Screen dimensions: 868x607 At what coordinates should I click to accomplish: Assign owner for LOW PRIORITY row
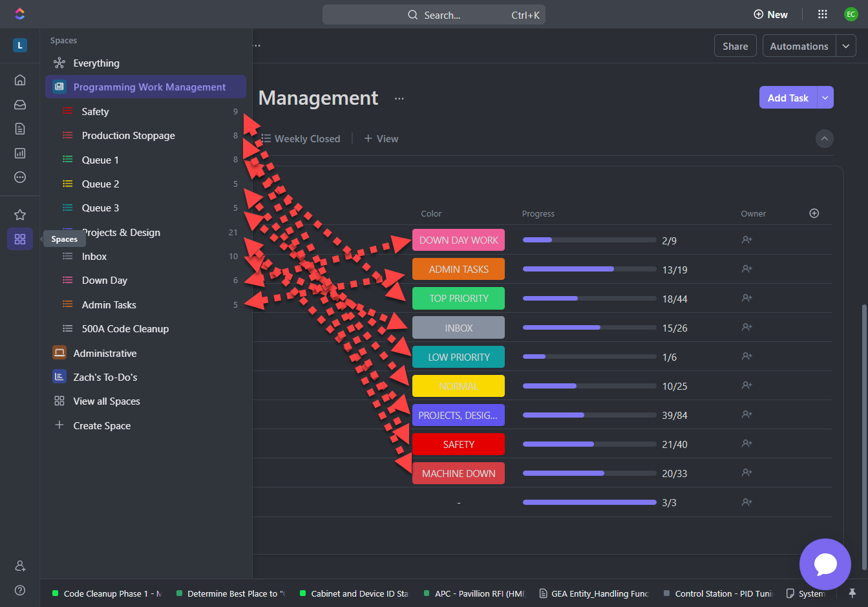tap(747, 356)
